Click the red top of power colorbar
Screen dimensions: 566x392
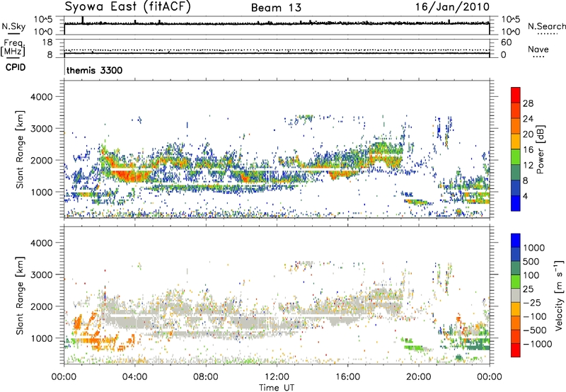tap(516, 95)
